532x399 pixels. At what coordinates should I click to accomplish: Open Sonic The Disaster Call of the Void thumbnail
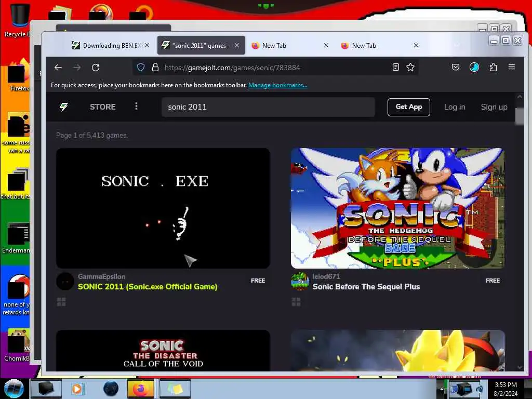163,350
